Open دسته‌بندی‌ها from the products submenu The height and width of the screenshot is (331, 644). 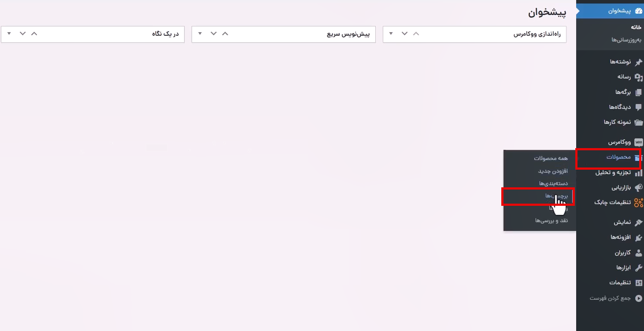click(x=553, y=183)
